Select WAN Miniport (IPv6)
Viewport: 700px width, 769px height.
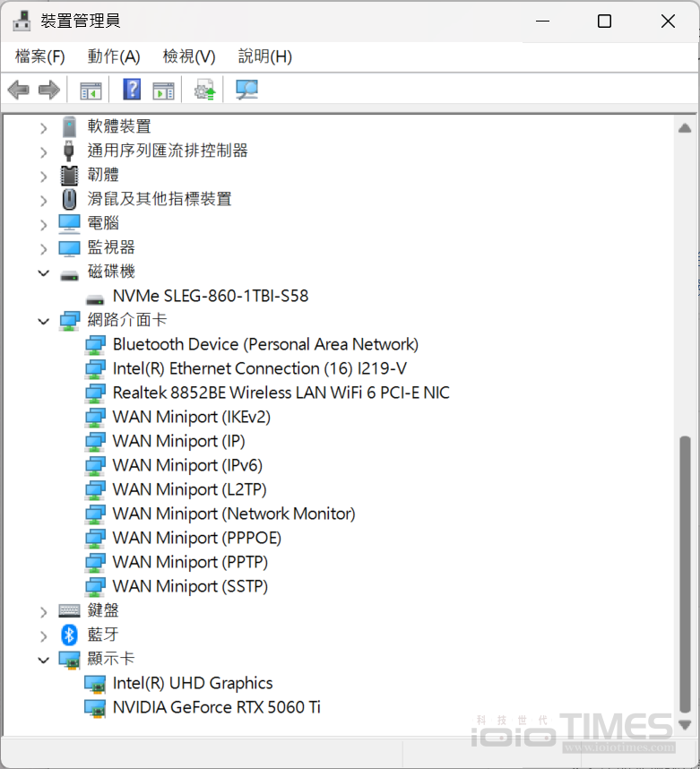[187, 465]
